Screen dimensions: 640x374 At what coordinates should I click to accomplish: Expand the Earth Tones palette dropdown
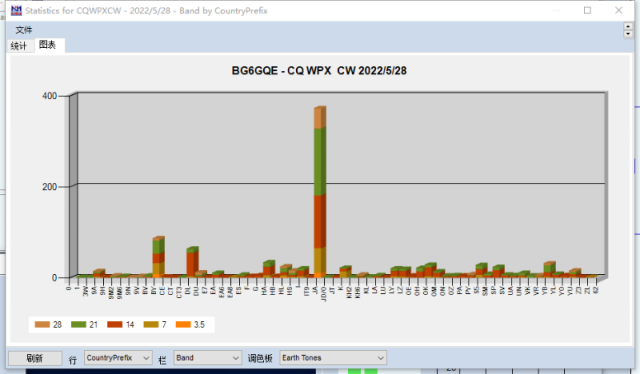(x=333, y=358)
